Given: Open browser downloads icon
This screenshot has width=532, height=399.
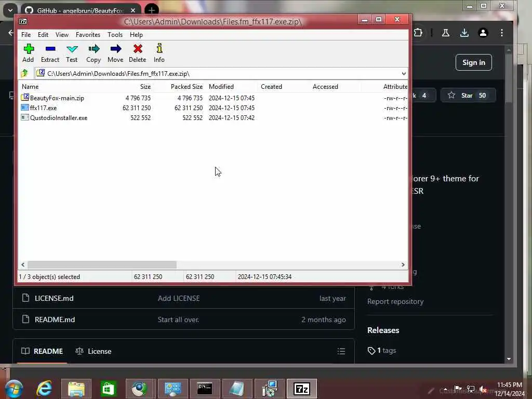Looking at the screenshot, I should click(464, 33).
